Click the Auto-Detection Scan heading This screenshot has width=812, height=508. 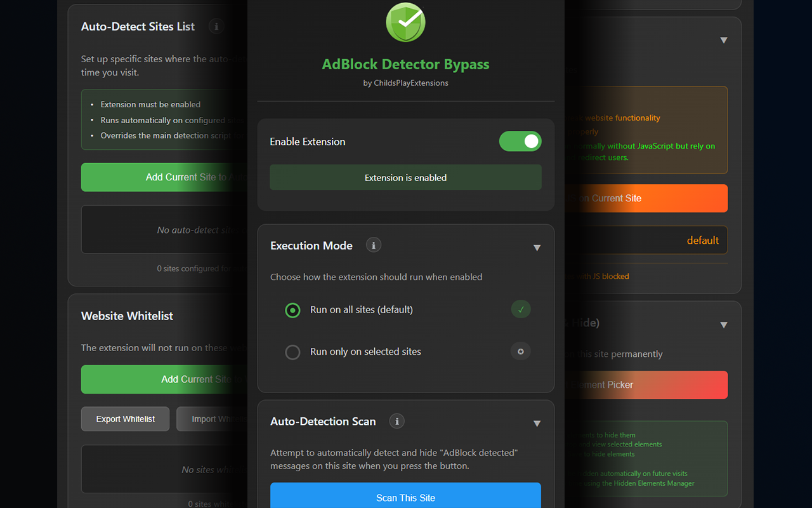click(323, 422)
